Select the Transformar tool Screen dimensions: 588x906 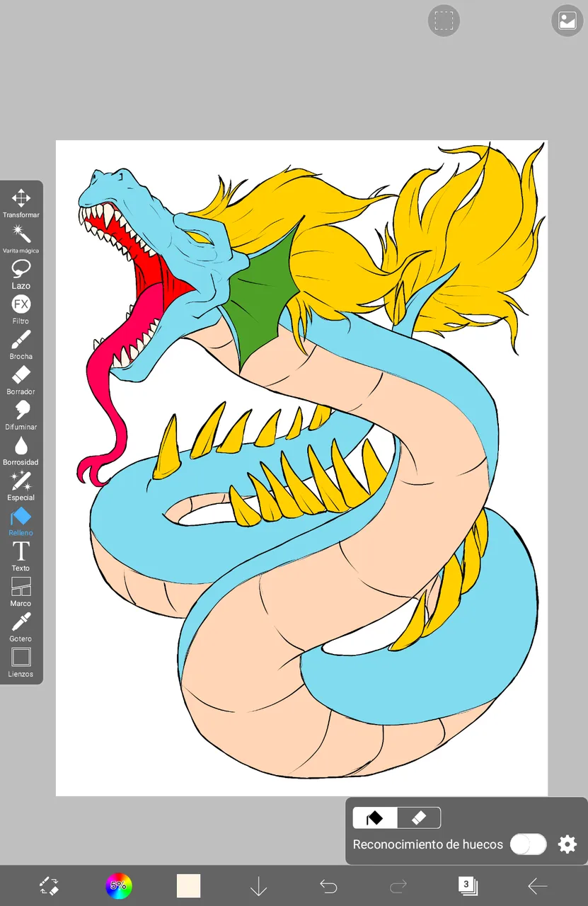tap(21, 202)
